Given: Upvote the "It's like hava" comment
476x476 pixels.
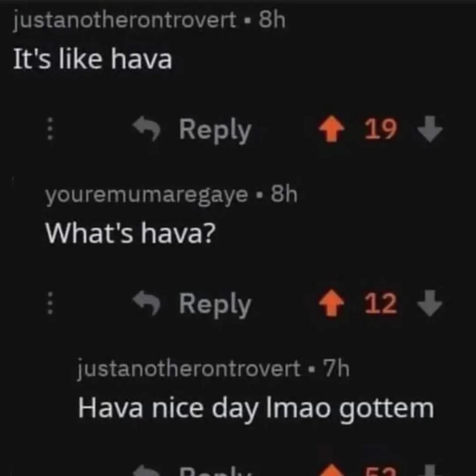Looking at the screenshot, I should [x=332, y=129].
